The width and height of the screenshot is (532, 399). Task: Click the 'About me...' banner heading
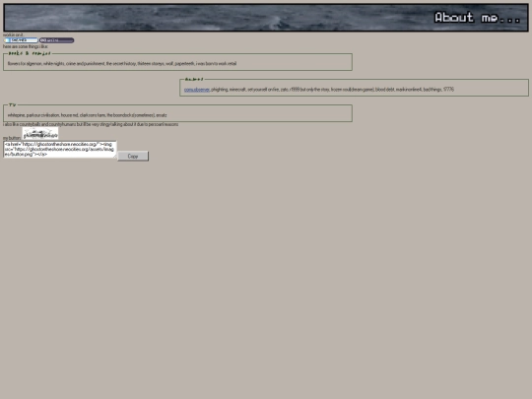[x=477, y=18]
